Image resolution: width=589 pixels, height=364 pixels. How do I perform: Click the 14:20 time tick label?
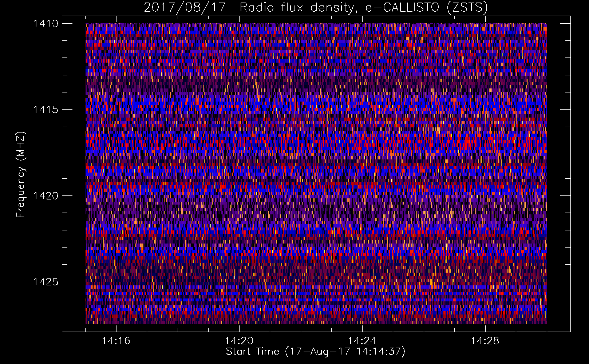pos(239,341)
